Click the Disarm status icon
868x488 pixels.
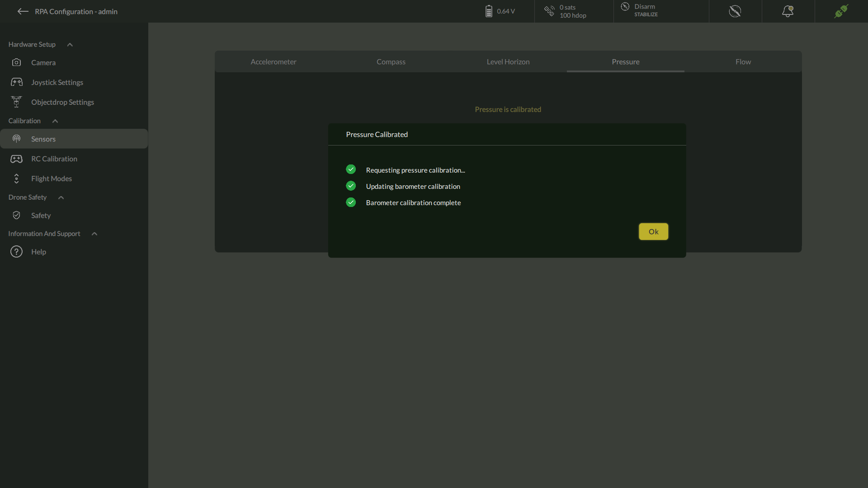coord(625,7)
